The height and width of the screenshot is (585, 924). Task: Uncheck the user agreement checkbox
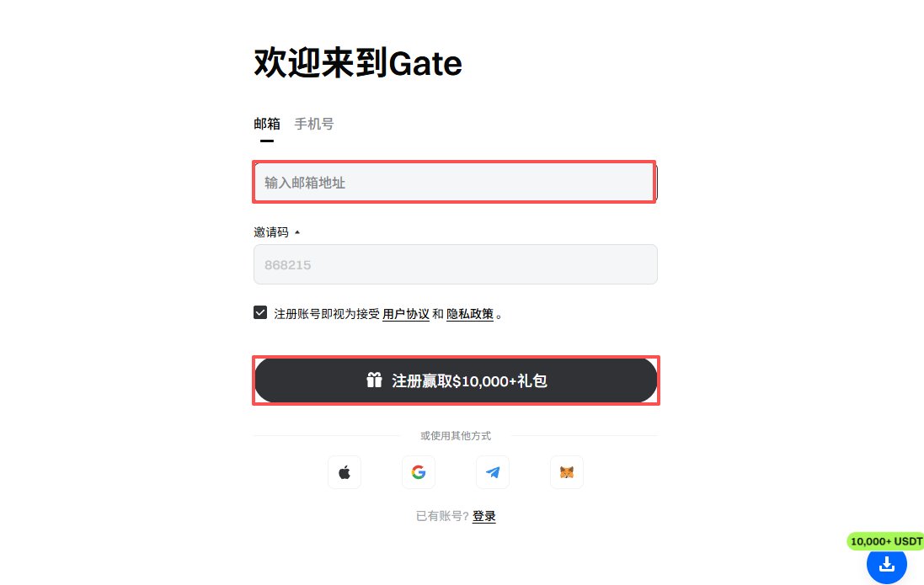click(260, 311)
